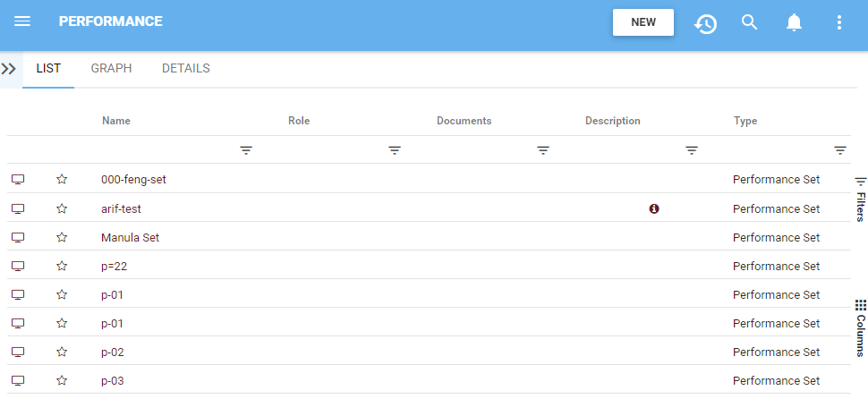Sort by the Name column header
Viewport: 868px width, 399px height.
pyautogui.click(x=116, y=121)
